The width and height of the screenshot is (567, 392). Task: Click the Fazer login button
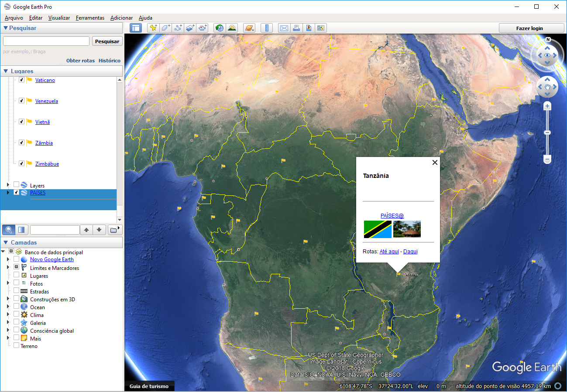tap(529, 28)
